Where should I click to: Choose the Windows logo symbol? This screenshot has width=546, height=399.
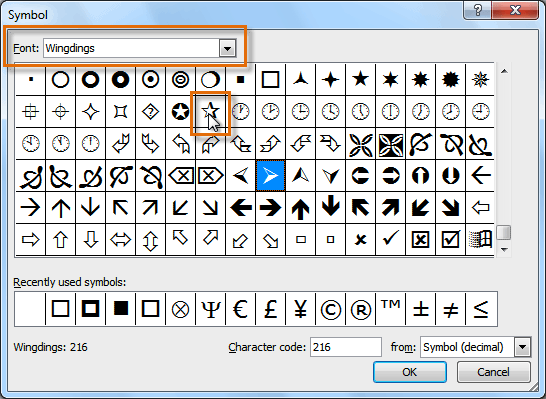click(x=480, y=239)
